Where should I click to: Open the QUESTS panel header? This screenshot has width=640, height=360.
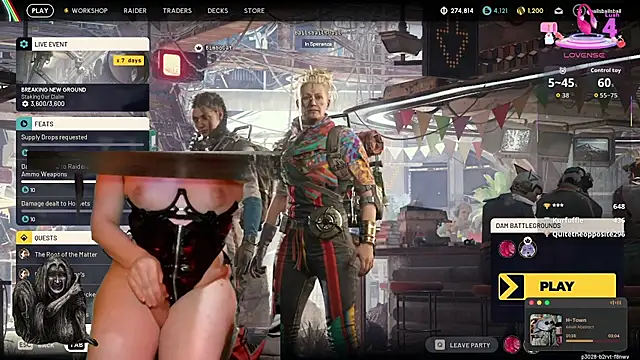[x=57, y=238]
